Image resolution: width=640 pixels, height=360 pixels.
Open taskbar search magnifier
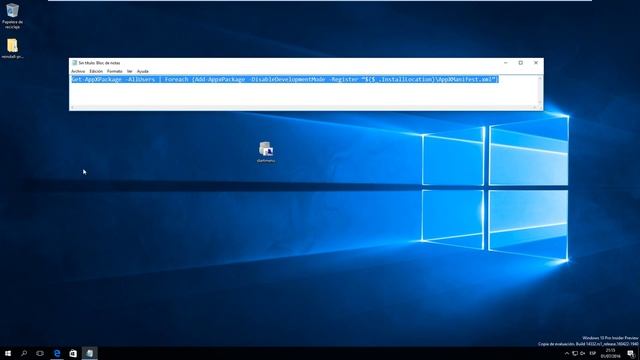pos(24,353)
